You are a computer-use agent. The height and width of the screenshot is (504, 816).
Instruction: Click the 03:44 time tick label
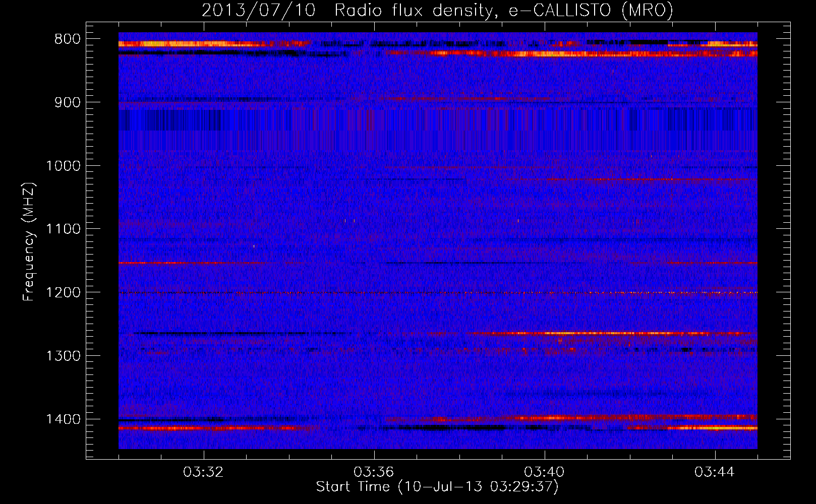point(715,472)
